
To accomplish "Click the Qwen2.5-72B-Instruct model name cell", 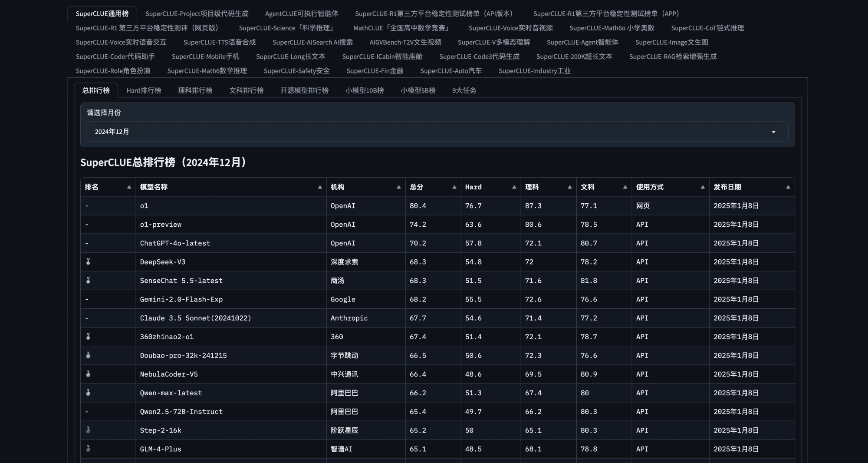I will (231, 411).
